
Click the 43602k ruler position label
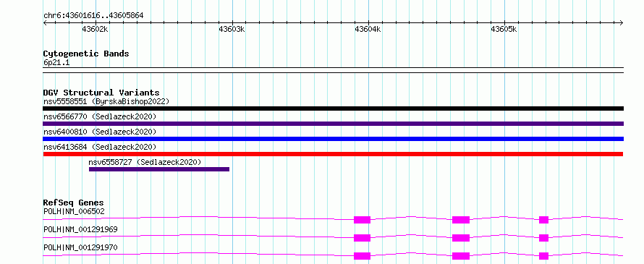point(96,29)
